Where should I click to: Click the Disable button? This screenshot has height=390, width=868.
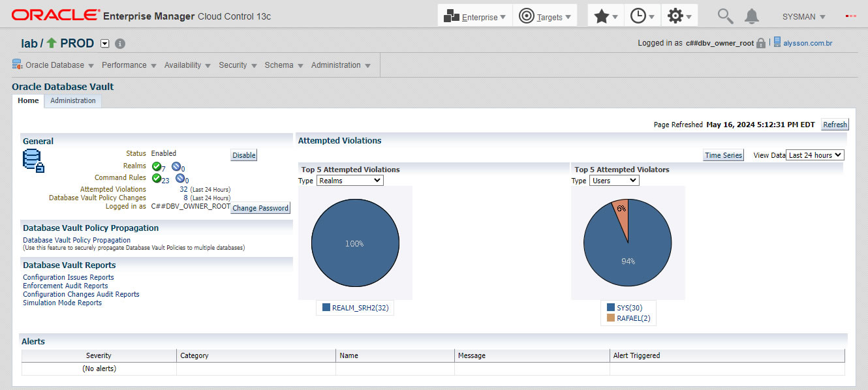coord(244,155)
